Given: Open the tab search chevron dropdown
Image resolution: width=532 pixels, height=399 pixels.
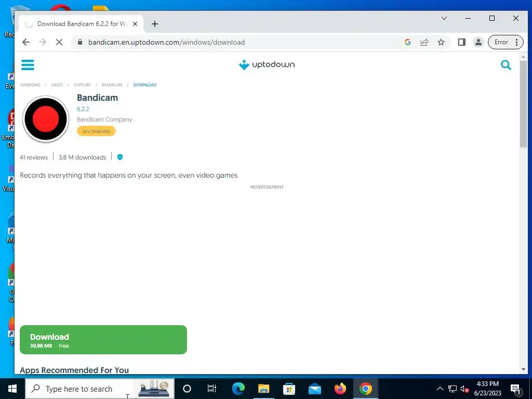Looking at the screenshot, I should click(x=444, y=18).
